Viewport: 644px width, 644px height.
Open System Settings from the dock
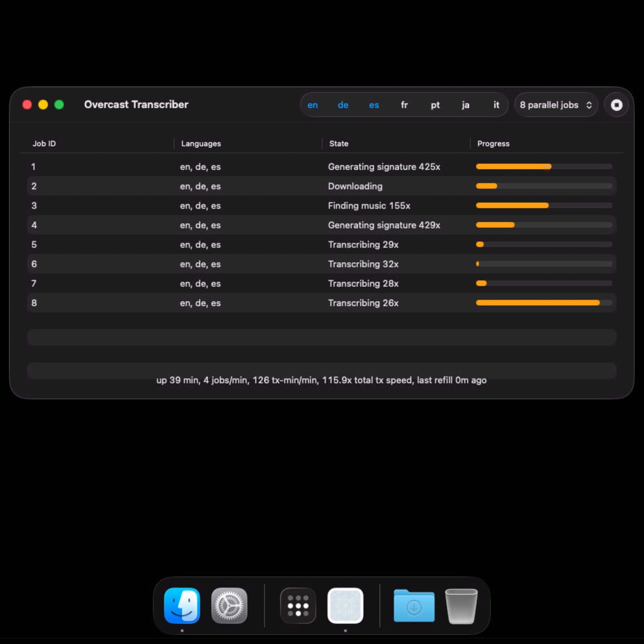point(229,606)
